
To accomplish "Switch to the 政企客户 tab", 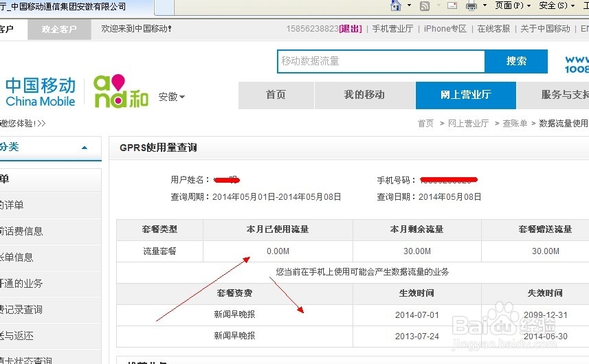I will click(59, 29).
